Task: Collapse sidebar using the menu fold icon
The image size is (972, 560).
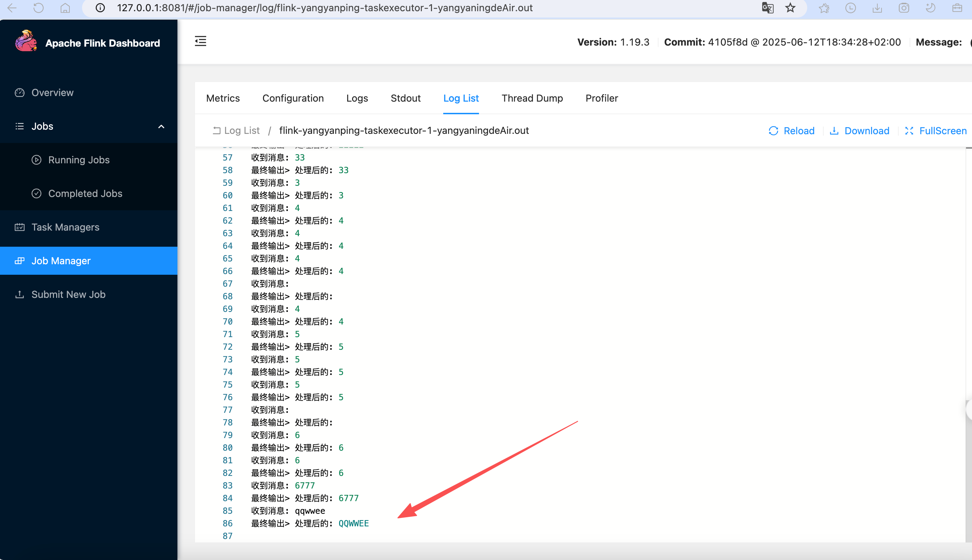Action: pos(201,41)
